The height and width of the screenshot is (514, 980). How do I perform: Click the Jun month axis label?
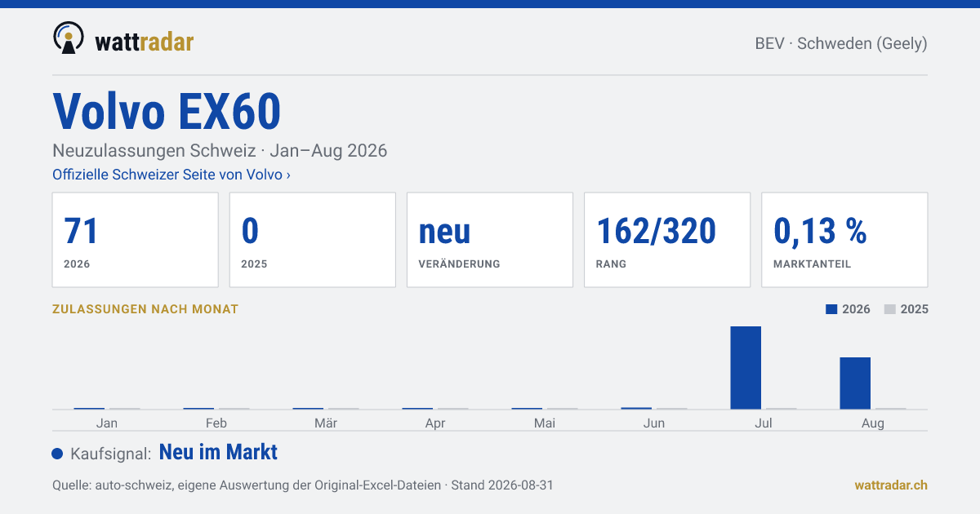pyautogui.click(x=654, y=423)
